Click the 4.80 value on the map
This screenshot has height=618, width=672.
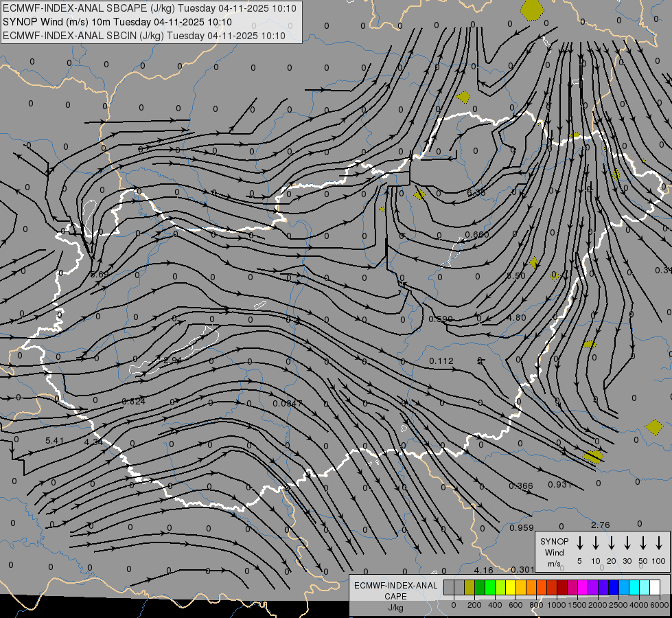pyautogui.click(x=516, y=318)
